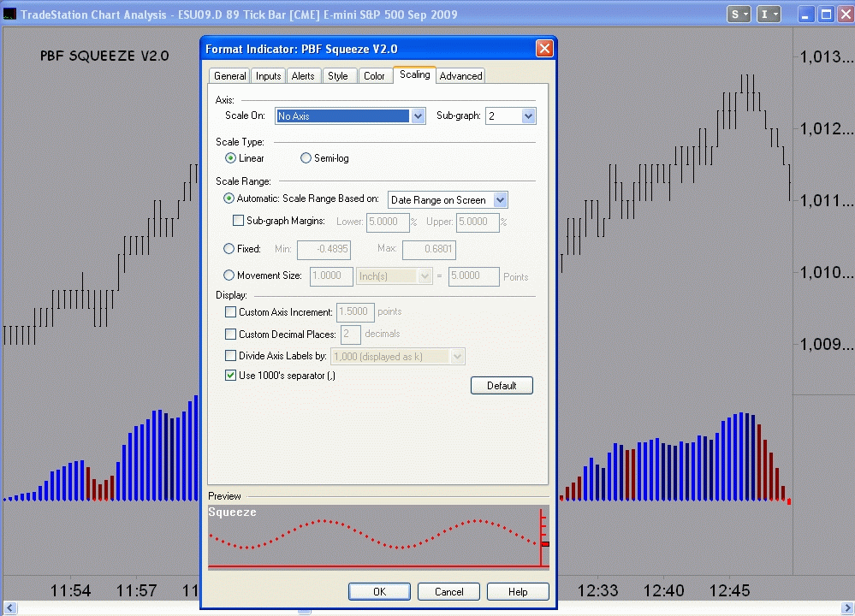Screen dimensions: 855x616
Task: Expand the Date Range on Screen dropdown
Action: click(x=500, y=200)
